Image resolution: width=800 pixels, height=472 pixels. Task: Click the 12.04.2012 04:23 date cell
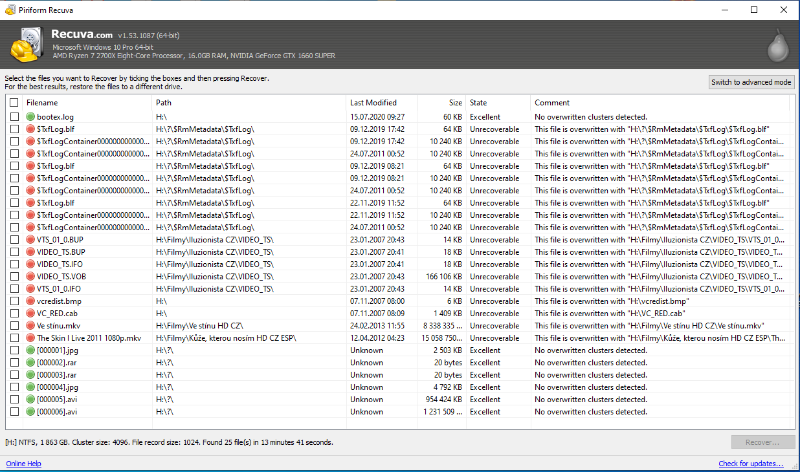pyautogui.click(x=377, y=338)
